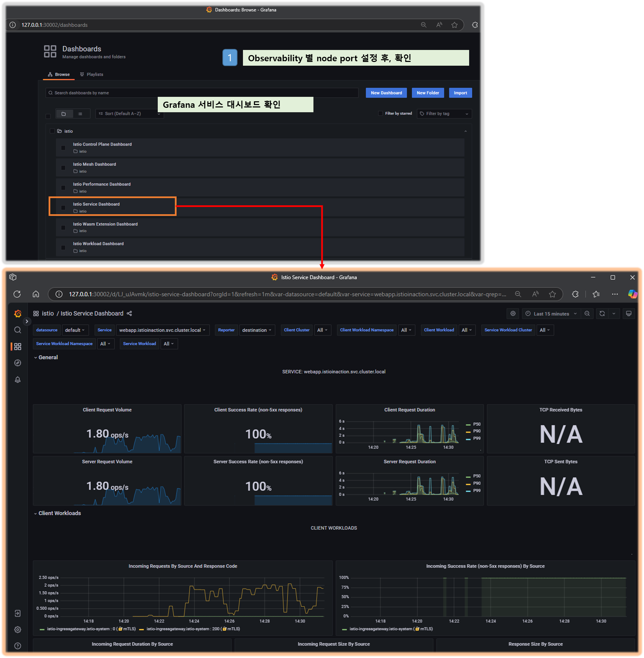Viewport: 644px width, 658px height.
Task: Open the Client Workload Namespace All dropdown
Action: [x=407, y=330]
